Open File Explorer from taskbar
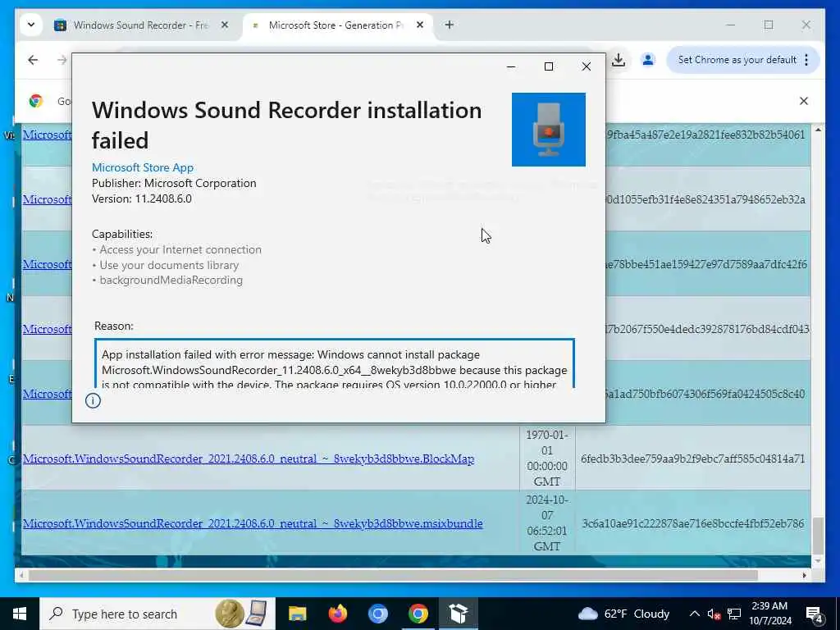Image resolution: width=840 pixels, height=630 pixels. 297,614
